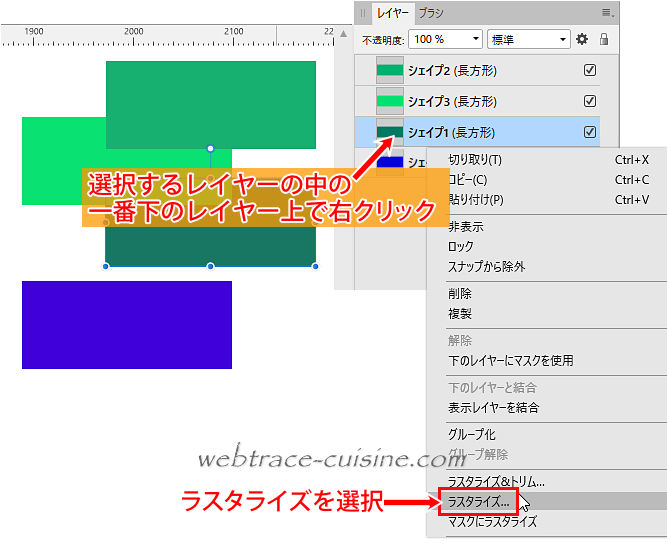Switch to the ブラシ tab
The height and width of the screenshot is (555, 667).
click(x=431, y=13)
